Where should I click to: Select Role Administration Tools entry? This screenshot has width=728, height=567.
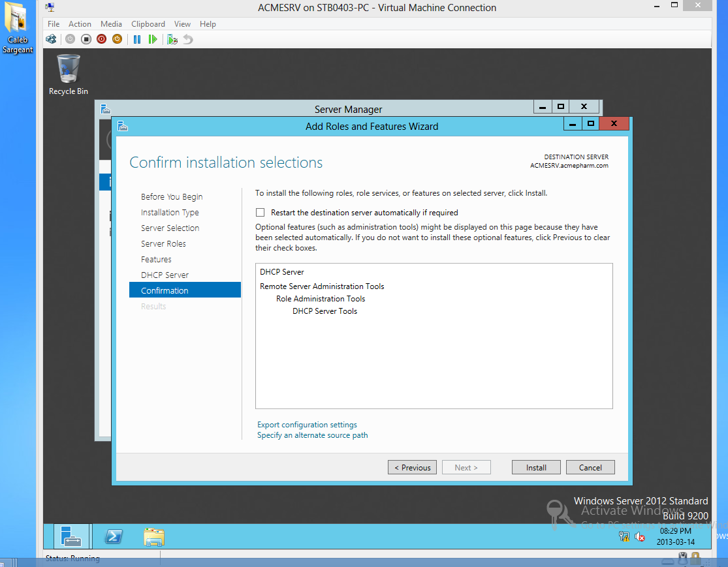321,299
